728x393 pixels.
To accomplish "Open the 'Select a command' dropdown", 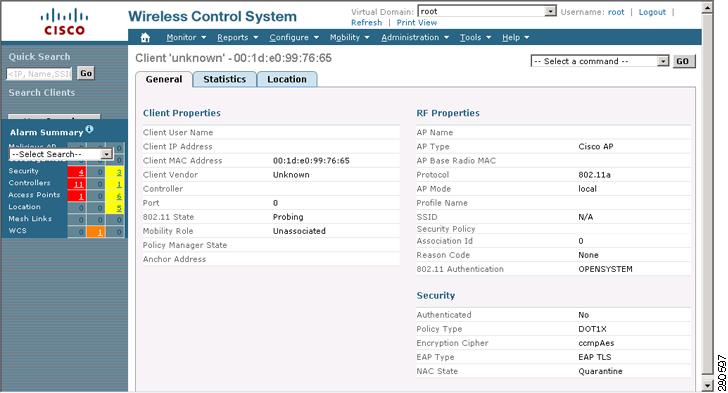I will 600,61.
